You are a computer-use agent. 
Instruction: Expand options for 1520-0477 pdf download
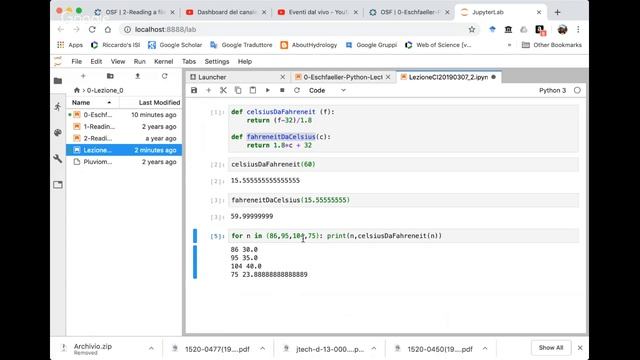[x=262, y=348]
